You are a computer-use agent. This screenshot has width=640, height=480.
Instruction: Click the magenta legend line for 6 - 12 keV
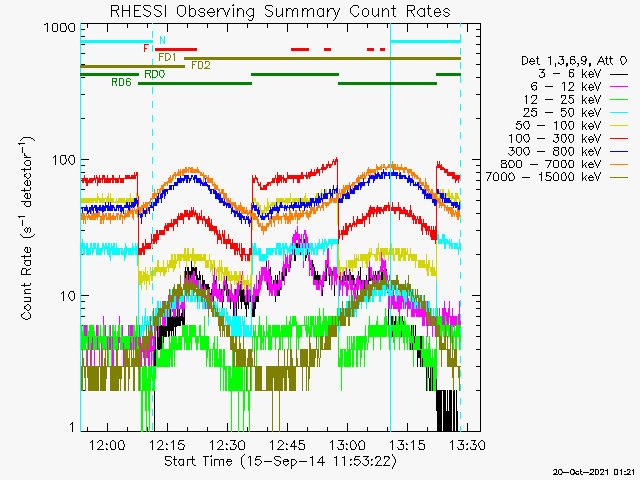(x=619, y=87)
